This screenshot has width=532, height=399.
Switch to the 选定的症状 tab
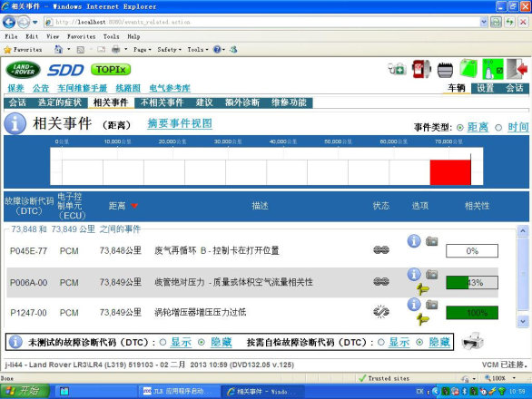click(x=60, y=102)
